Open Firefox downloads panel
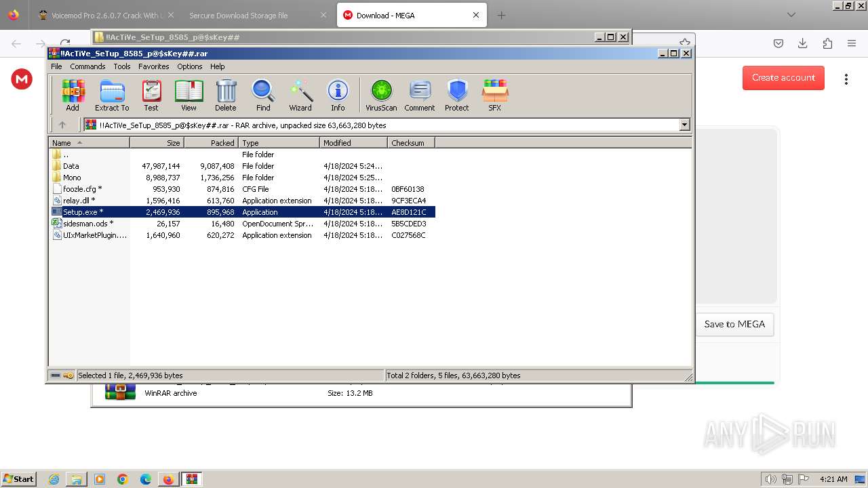868x488 pixels. (x=802, y=43)
